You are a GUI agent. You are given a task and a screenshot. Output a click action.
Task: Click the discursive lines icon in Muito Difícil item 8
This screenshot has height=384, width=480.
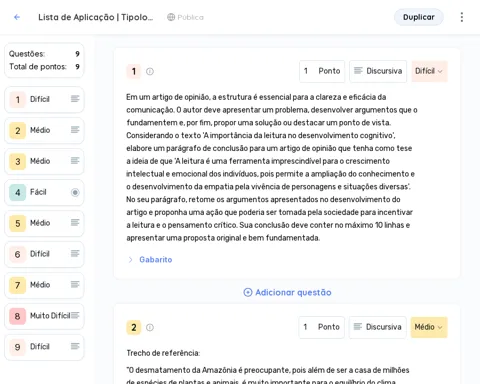[75, 315]
